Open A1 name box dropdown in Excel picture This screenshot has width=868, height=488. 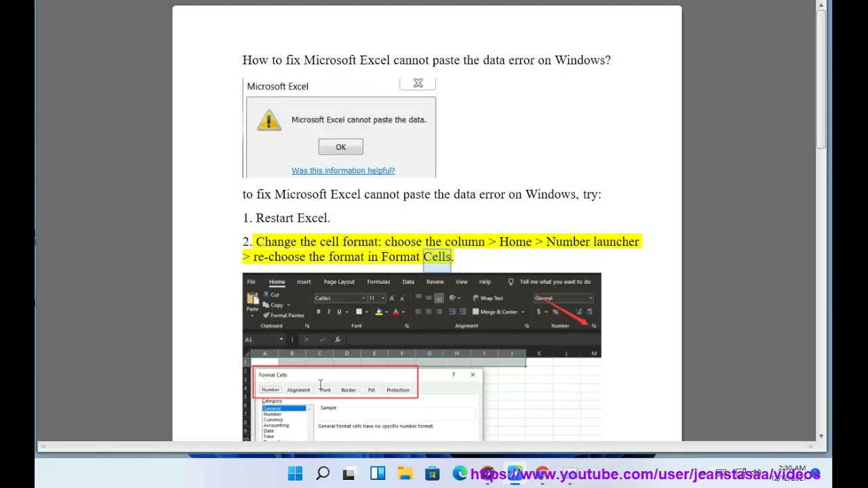click(x=281, y=340)
